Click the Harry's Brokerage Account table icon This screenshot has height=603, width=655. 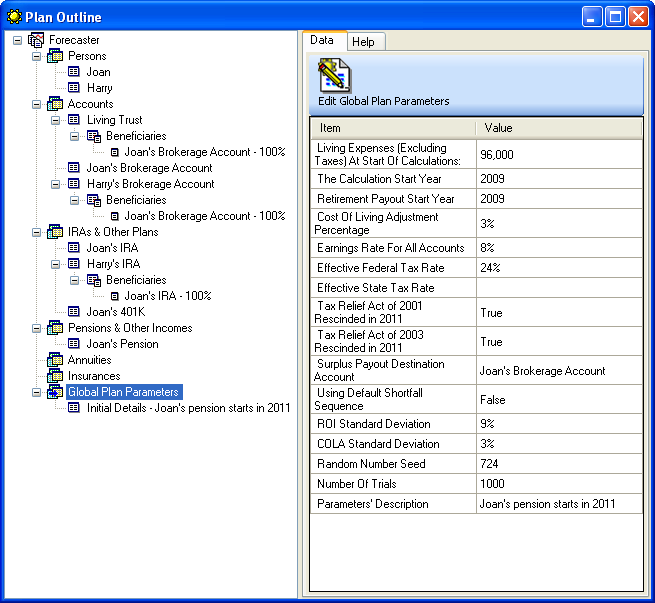click(x=74, y=184)
